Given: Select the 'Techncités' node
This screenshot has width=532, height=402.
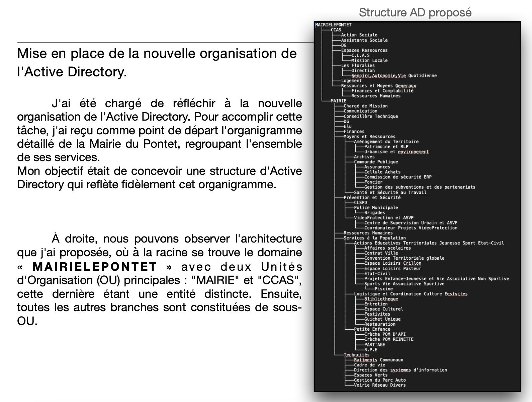Looking at the screenshot, I should (357, 355).
